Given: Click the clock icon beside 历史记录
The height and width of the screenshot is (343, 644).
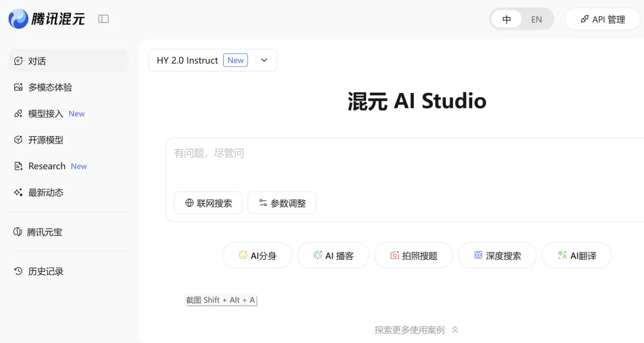Looking at the screenshot, I should click(18, 271).
